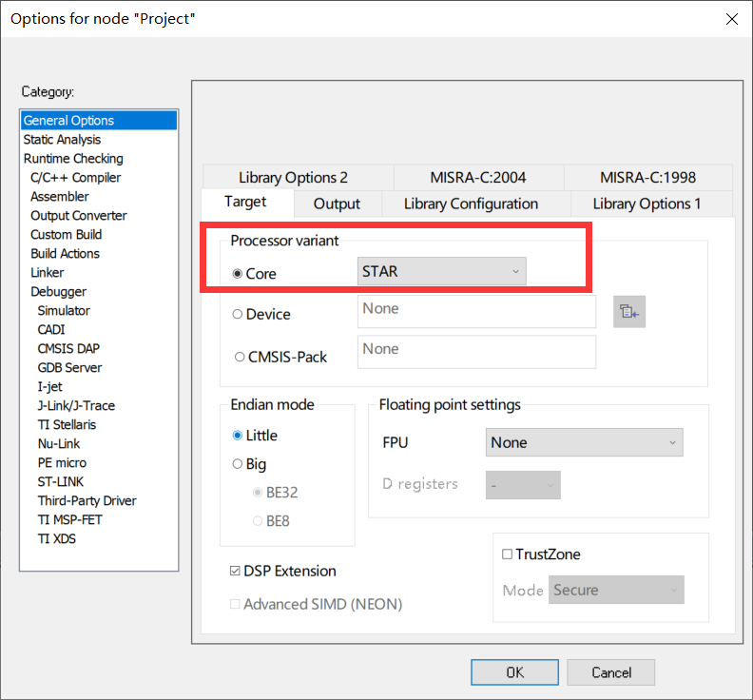The image size is (753, 700).
Task: Select the Core radio button
Action: click(x=238, y=273)
